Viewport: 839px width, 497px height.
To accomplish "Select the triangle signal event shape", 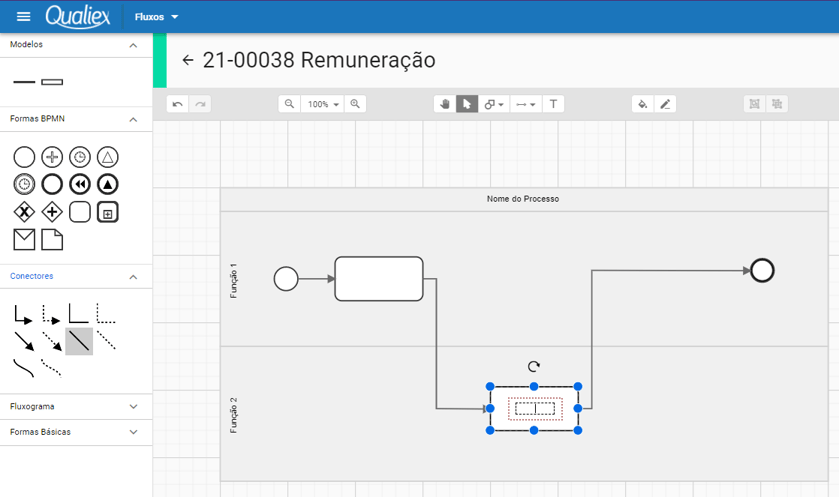I will 108,157.
